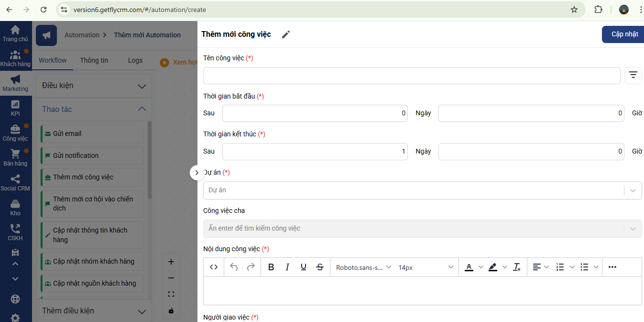Click the zoom in plus button on the canvas
Viewport: 644px width, 322px height.
[x=171, y=262]
